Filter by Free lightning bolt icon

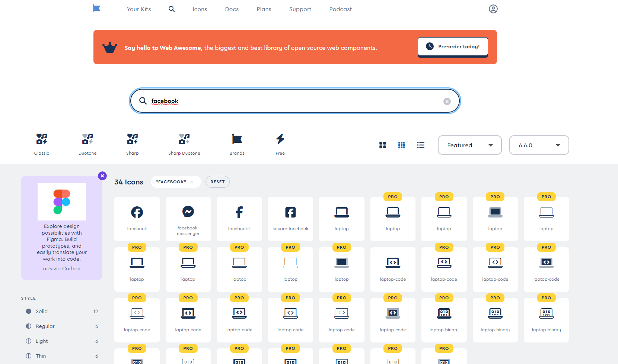280,144
